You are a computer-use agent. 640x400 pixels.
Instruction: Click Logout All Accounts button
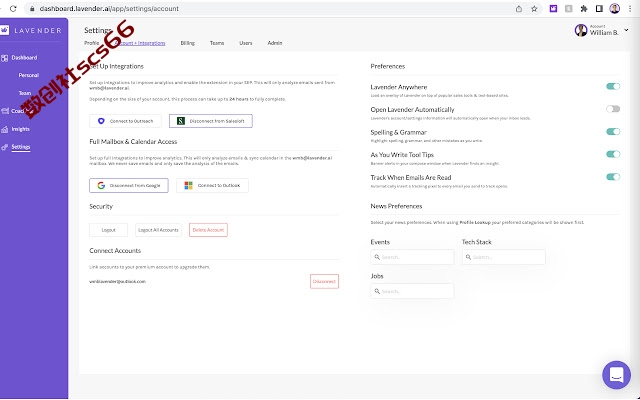point(158,230)
